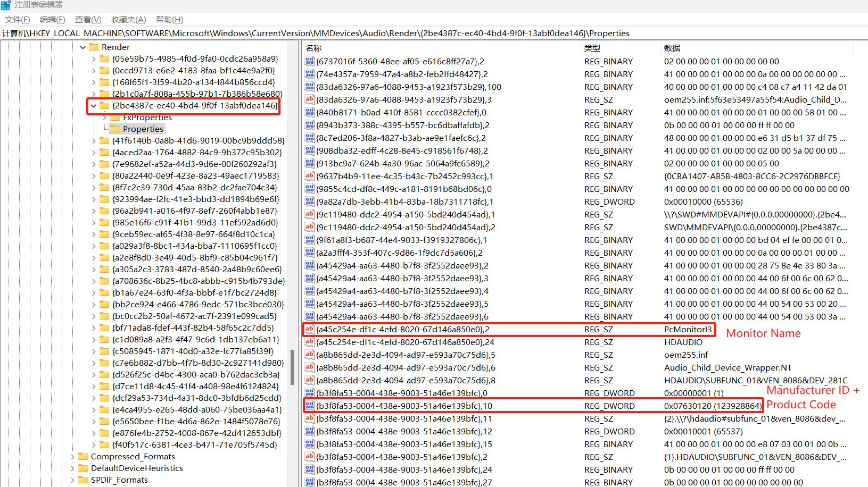
Task: Click the Properties folder icon in tree
Action: (x=115, y=129)
